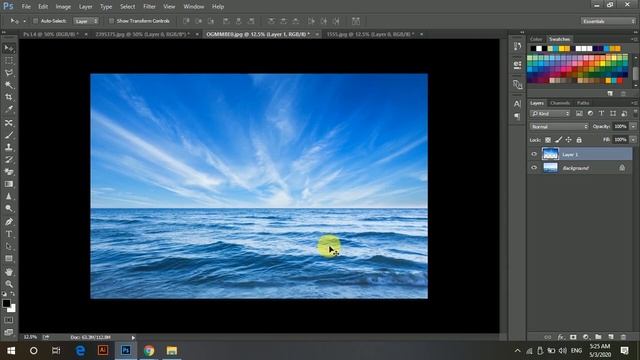The height and width of the screenshot is (360, 640).
Task: Open the Normal blend mode dropdown
Action: coord(559,127)
